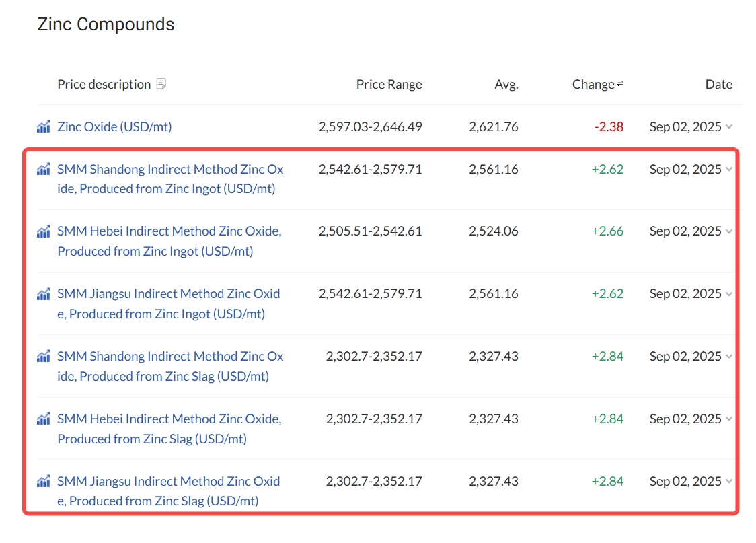Select price range 2,505.51-2,542.61
The height and width of the screenshot is (543, 756).
point(371,231)
